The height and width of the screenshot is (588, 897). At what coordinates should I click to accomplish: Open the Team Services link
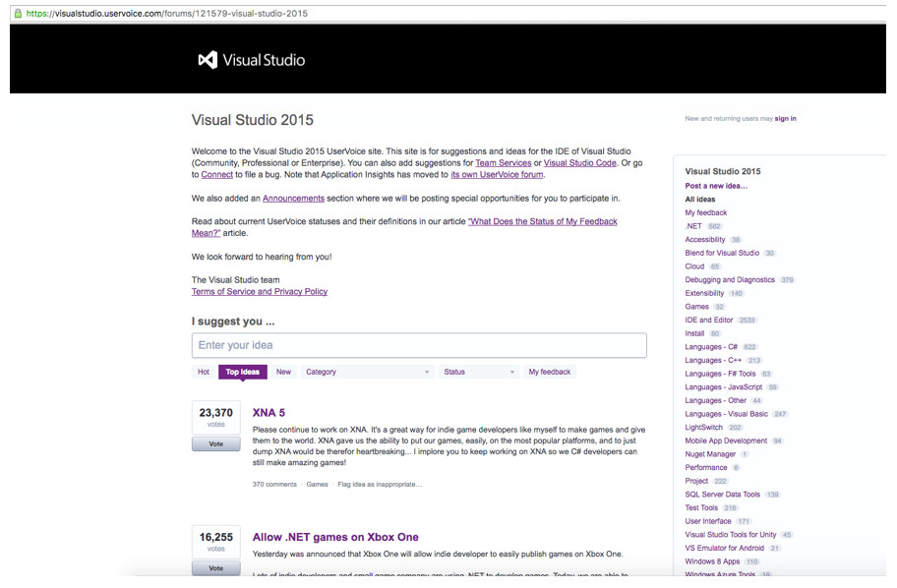coord(505,162)
